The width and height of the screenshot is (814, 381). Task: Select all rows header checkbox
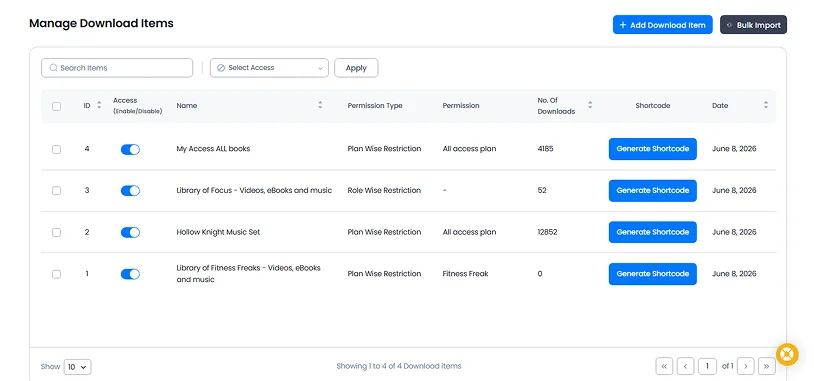pyautogui.click(x=57, y=106)
